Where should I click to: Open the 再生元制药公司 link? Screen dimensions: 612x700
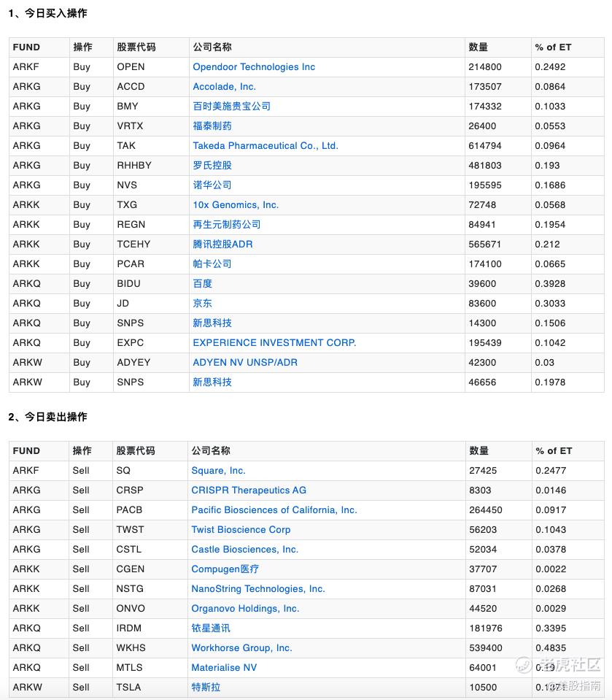(227, 225)
